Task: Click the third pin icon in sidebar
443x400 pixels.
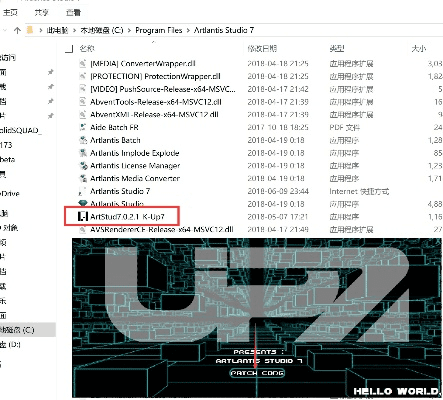Action: pos(51,101)
